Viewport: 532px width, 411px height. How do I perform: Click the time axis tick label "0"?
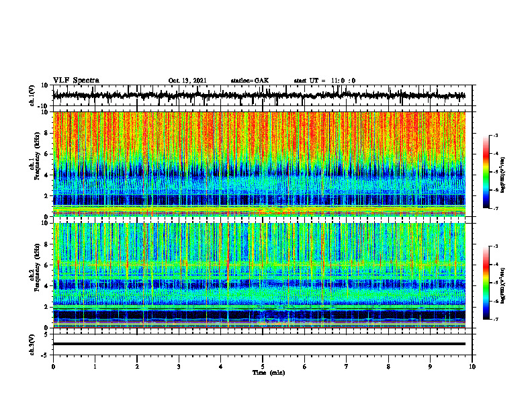(53, 367)
